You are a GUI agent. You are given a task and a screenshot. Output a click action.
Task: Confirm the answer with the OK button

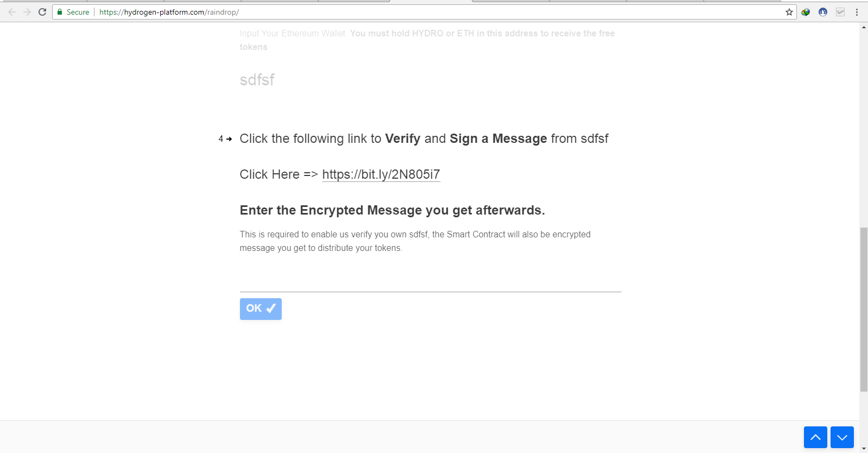point(261,309)
